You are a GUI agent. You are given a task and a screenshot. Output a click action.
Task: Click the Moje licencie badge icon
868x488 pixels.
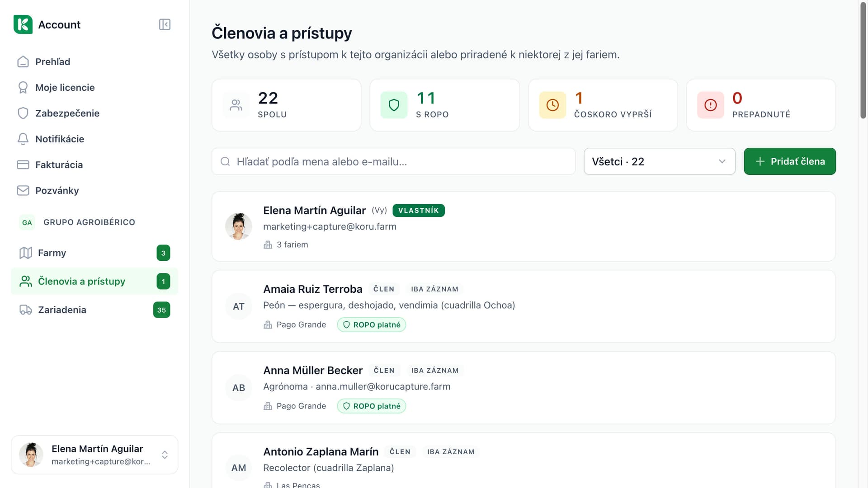tap(23, 88)
